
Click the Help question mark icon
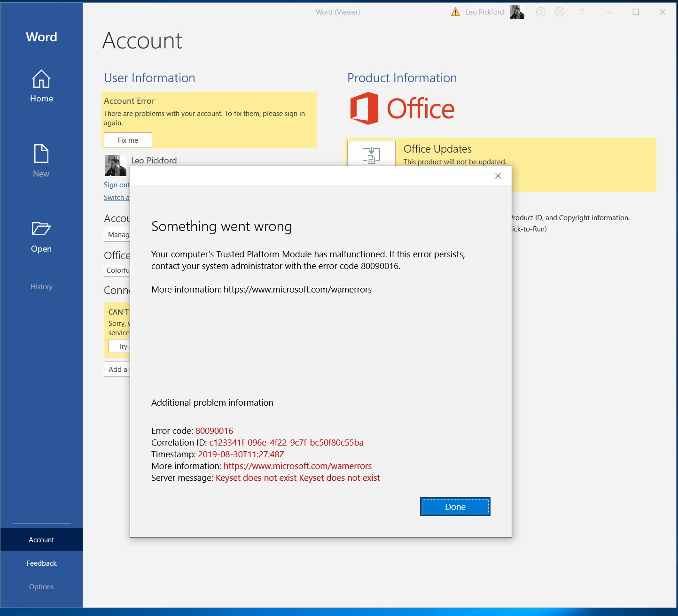(x=582, y=12)
